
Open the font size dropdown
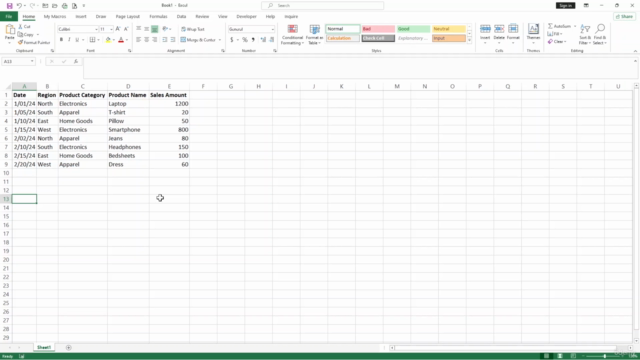tap(111, 29)
